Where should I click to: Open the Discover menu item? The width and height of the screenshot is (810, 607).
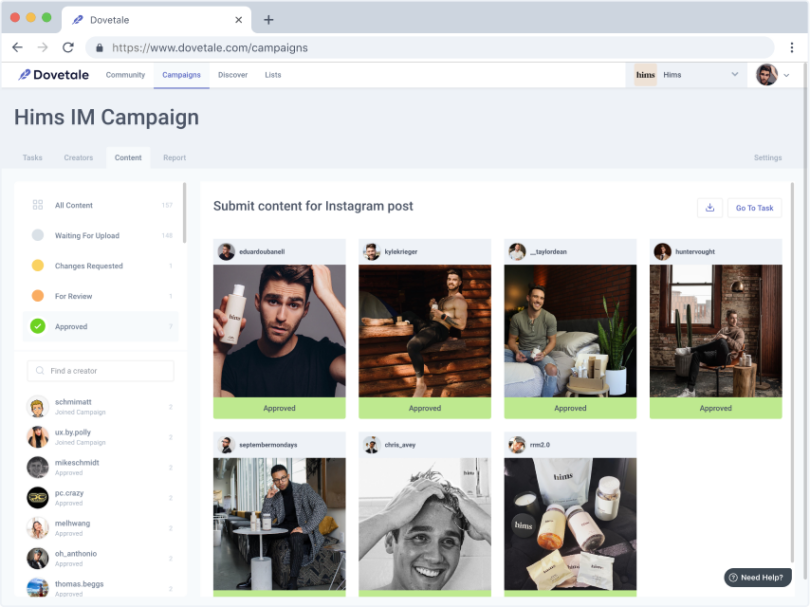pyautogui.click(x=232, y=74)
